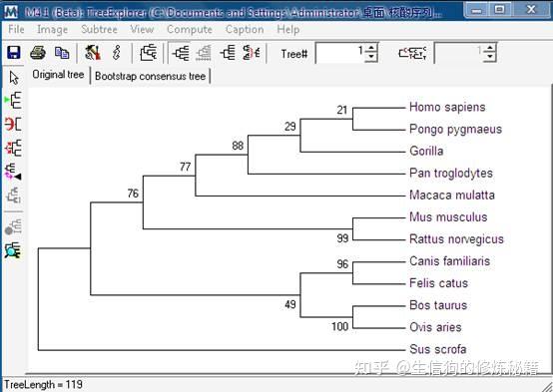The height and width of the screenshot is (392, 553).
Task: Open the Caption menu
Action: (x=245, y=30)
